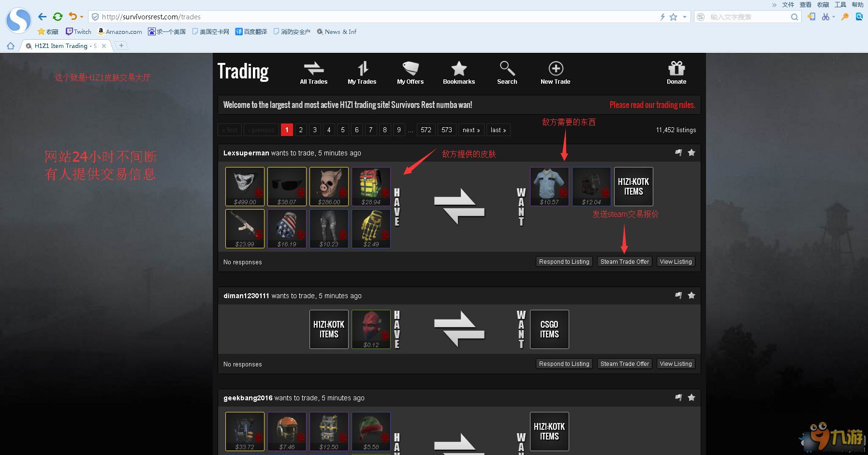This screenshot has width=868, height=455.
Task: Expand the undo history dropdown arrow
Action: click(82, 17)
